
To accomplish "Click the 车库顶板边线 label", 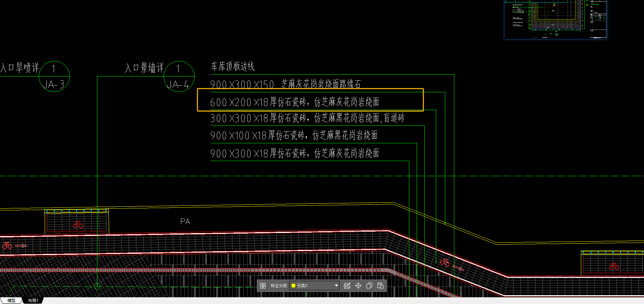I will pyautogui.click(x=232, y=66).
